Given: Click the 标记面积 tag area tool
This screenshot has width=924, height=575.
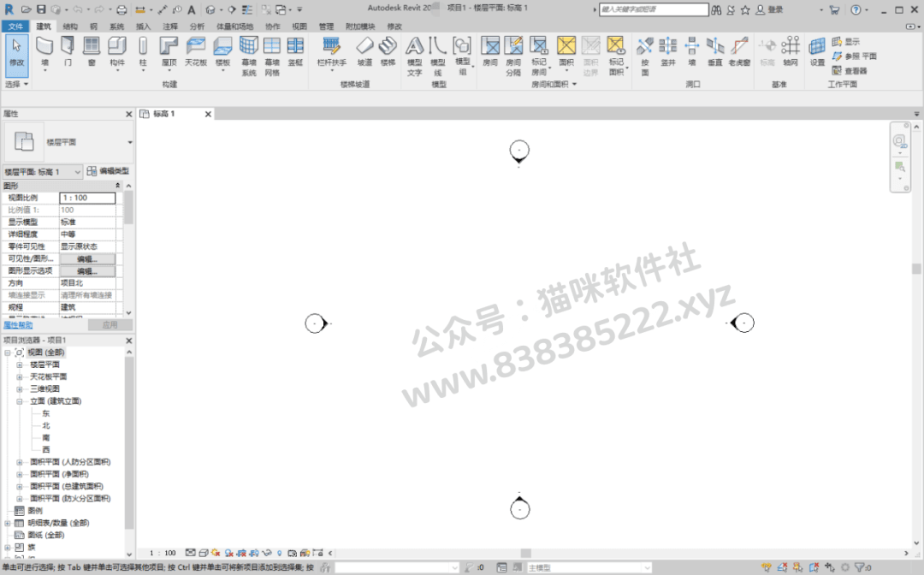Looking at the screenshot, I should (616, 56).
